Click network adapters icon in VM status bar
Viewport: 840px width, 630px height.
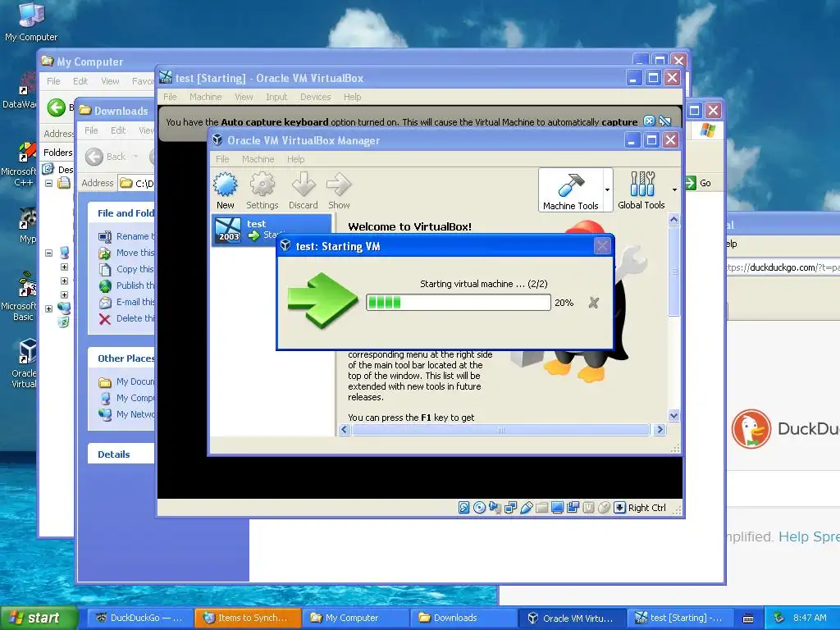[510, 507]
